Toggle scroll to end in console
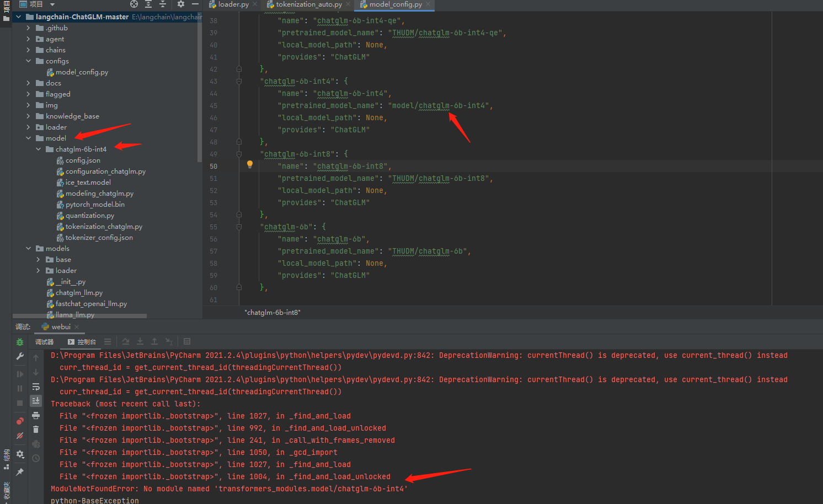Viewport: 823px width, 504px height. [x=36, y=401]
